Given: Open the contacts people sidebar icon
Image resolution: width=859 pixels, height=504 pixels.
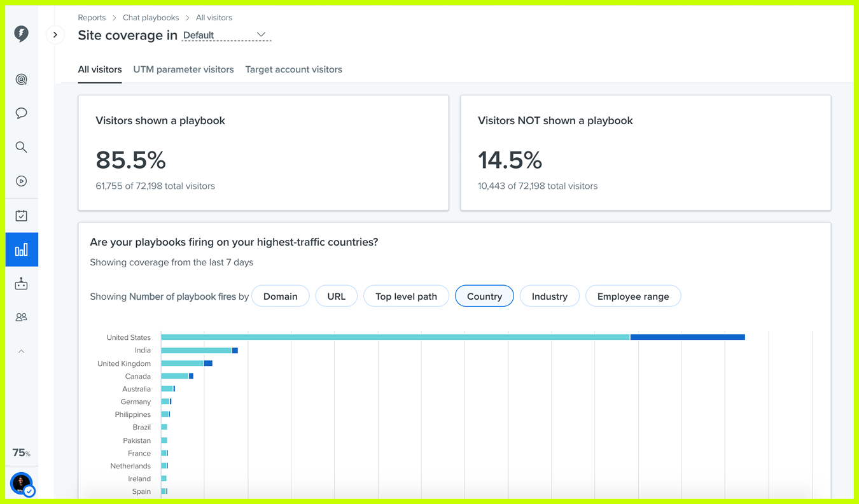Looking at the screenshot, I should pyautogui.click(x=21, y=317).
